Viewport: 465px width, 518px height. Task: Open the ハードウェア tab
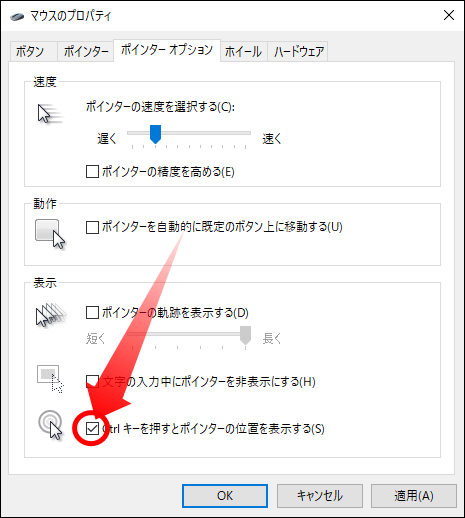(x=299, y=52)
